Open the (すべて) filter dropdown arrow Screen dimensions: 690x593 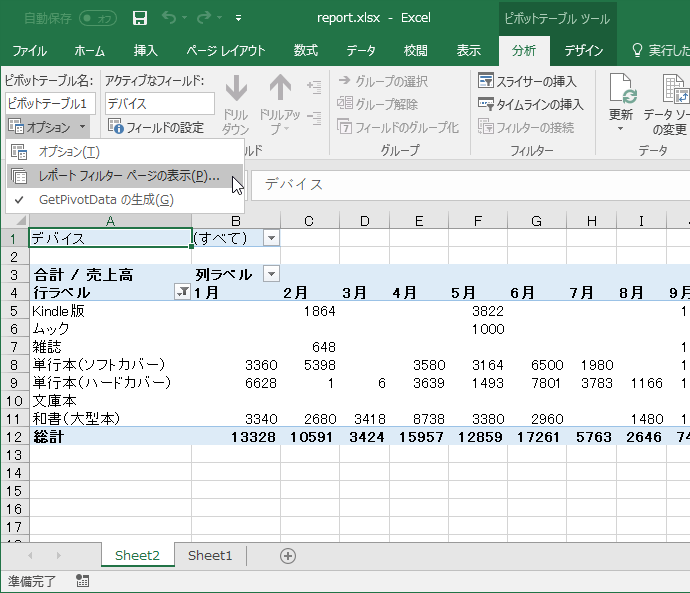[x=272, y=238]
